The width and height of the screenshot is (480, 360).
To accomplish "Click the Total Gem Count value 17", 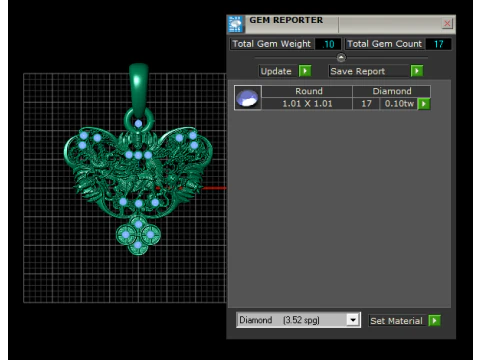I will pos(439,44).
